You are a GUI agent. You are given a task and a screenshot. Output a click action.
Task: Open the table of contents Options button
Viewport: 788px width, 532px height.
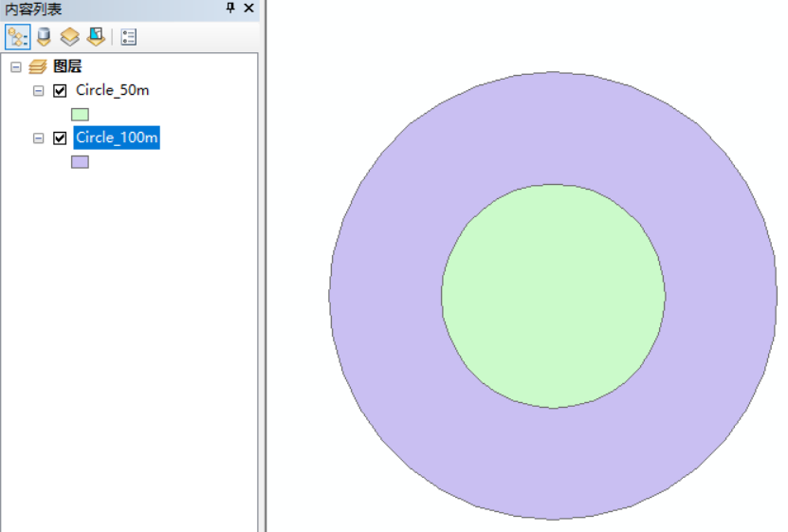point(129,37)
